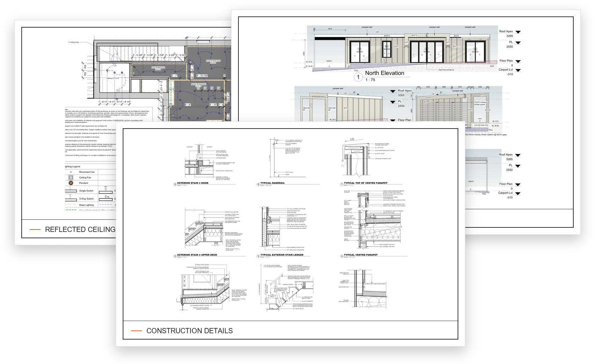Click the '1 : 75' scale text
This screenshot has width=595, height=364.
370,80
